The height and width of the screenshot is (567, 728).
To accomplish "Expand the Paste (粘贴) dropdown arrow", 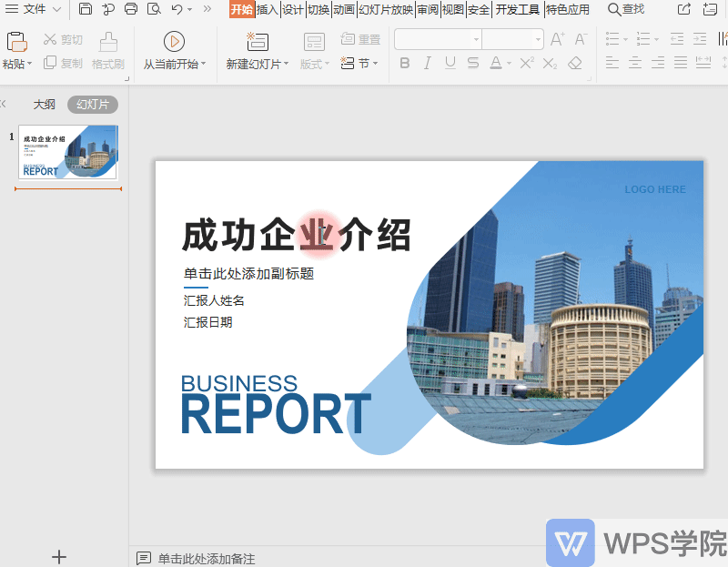I will pyautogui.click(x=30, y=64).
